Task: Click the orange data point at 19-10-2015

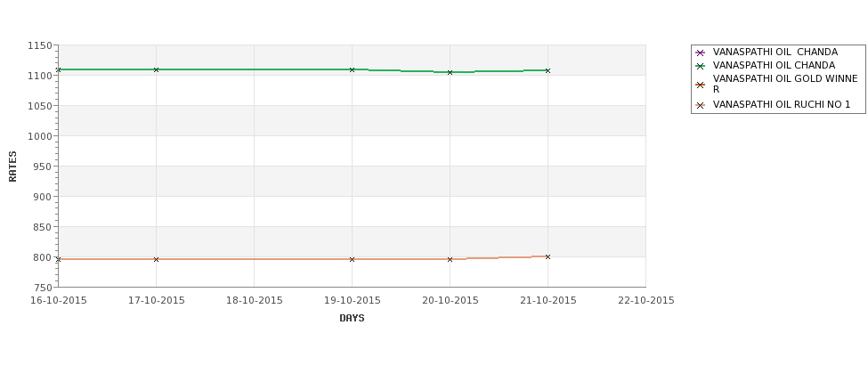Action: [352, 259]
